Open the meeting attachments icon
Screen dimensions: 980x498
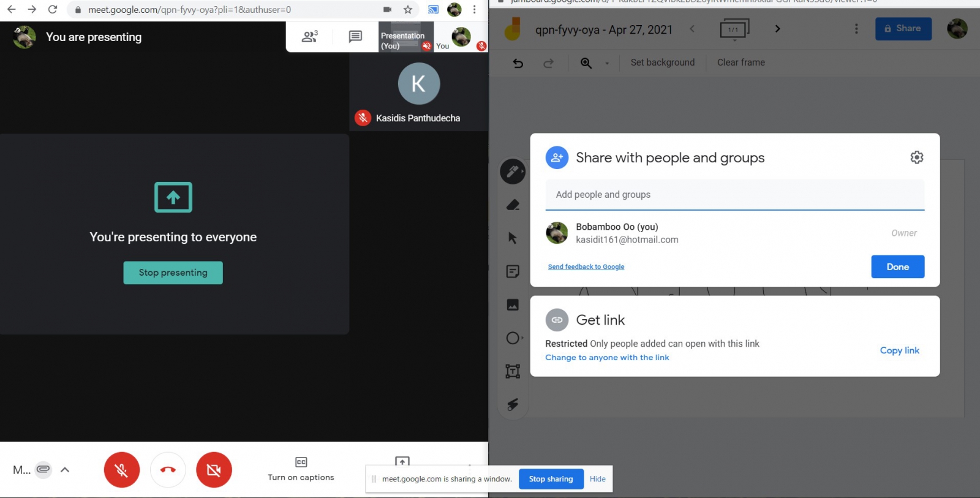point(43,470)
